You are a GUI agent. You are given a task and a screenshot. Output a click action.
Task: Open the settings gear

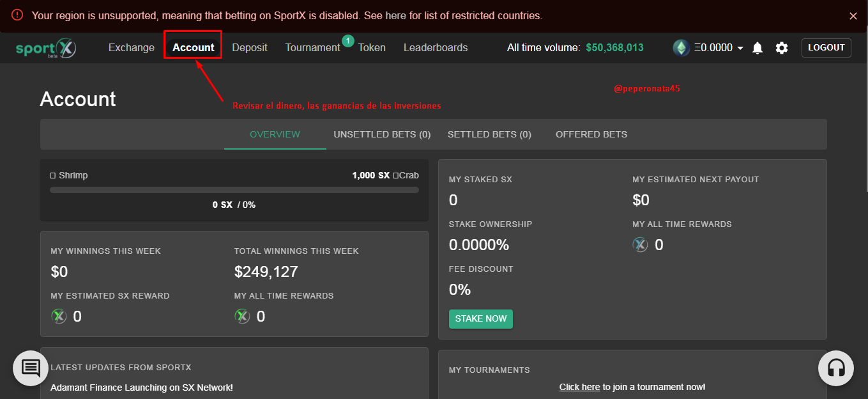tap(782, 48)
